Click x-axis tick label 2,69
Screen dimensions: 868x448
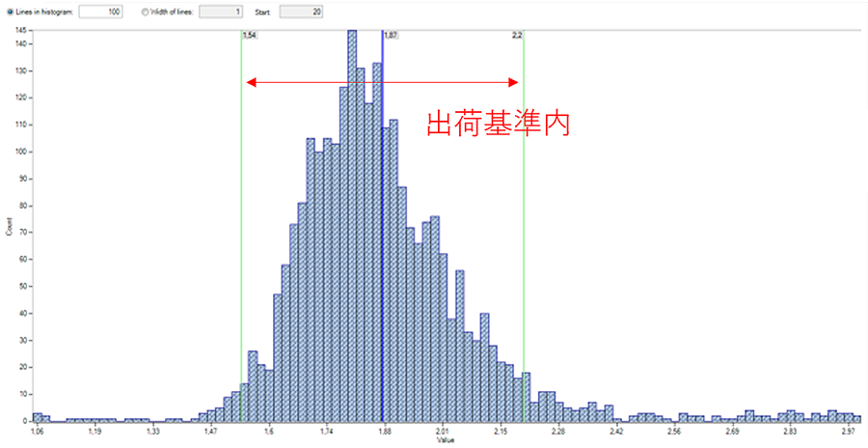732,431
